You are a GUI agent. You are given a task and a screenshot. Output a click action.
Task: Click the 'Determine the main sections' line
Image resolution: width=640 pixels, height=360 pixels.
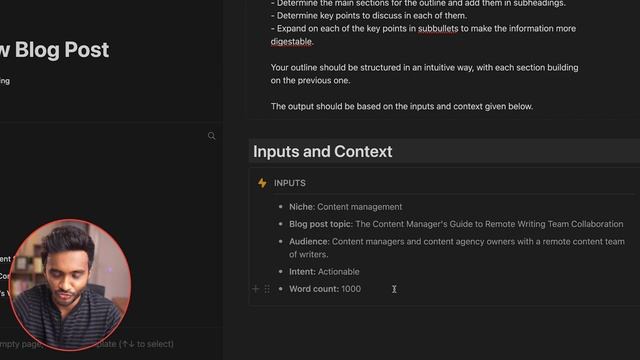[418, 4]
